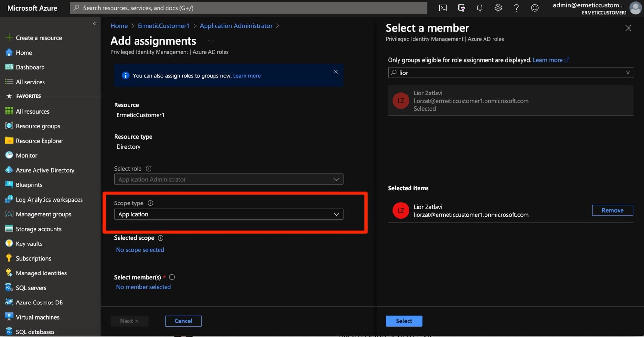Open the ellipsis menu beside Add assignments

pos(211,41)
